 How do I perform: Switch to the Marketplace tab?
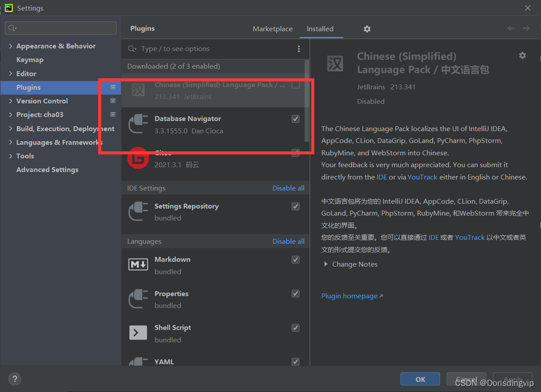point(272,29)
